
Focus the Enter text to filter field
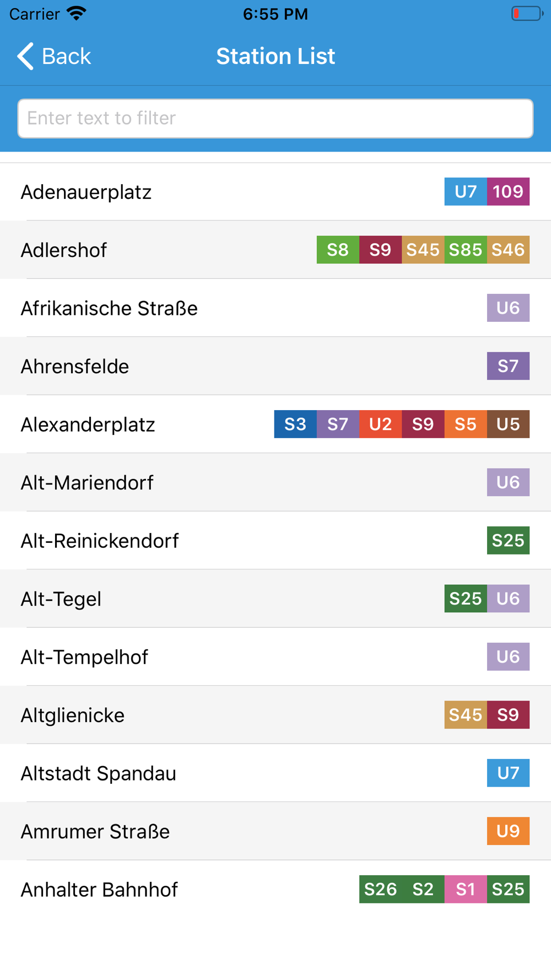click(275, 119)
